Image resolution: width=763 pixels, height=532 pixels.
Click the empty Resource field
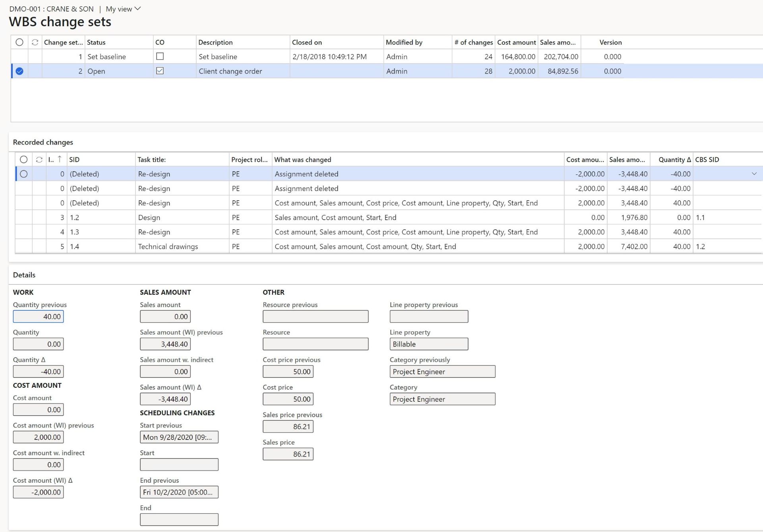(x=316, y=344)
